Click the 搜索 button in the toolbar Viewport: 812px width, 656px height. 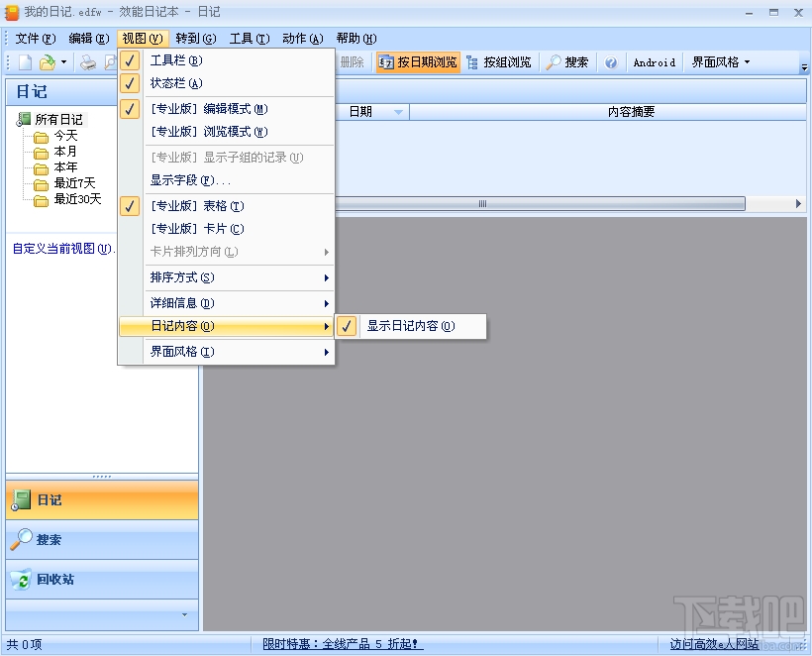567,62
